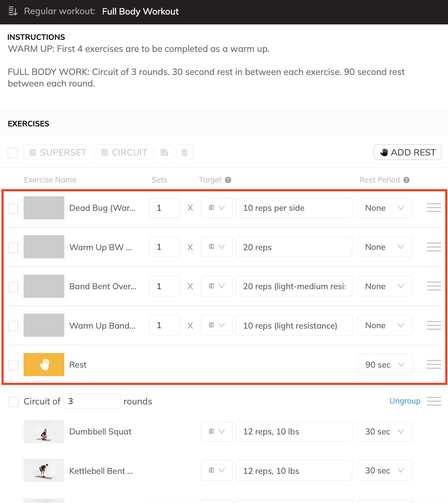Click the orange Rest hand icon
Image resolution: width=448 pixels, height=503 pixels.
point(44,365)
